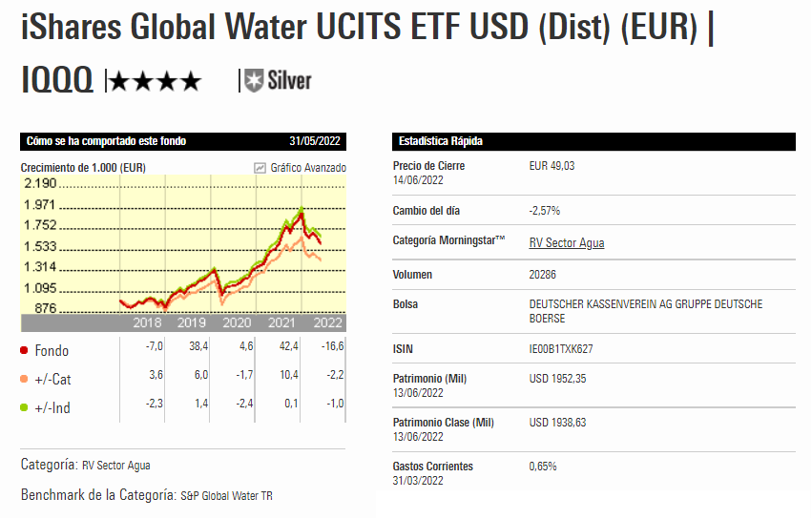Click the red Fondo legend dot
The width and height of the screenshot is (812, 519).
tap(25, 351)
